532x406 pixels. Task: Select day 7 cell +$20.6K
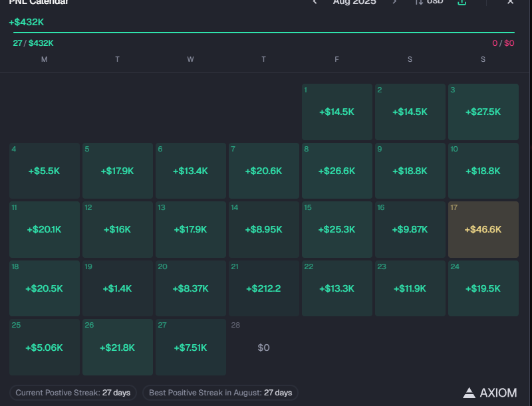[264, 171]
